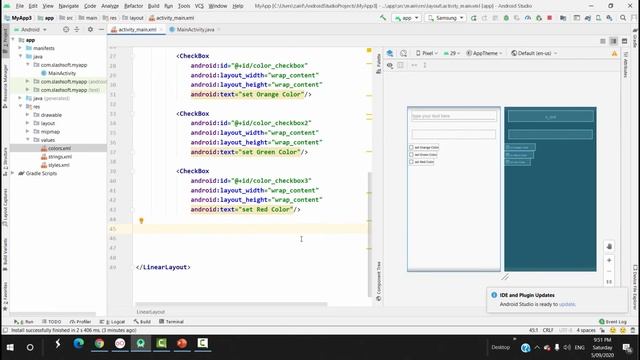Click the Collapse All icon in project panel
640x360 pixels.
pos(77,29)
